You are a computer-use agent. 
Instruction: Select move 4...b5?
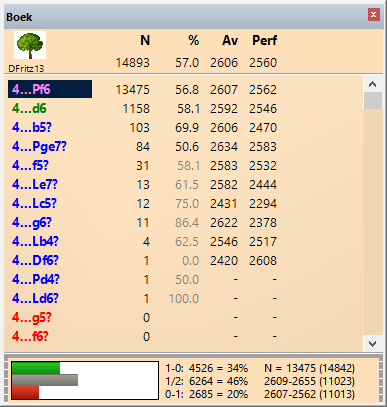pyautogui.click(x=32, y=127)
